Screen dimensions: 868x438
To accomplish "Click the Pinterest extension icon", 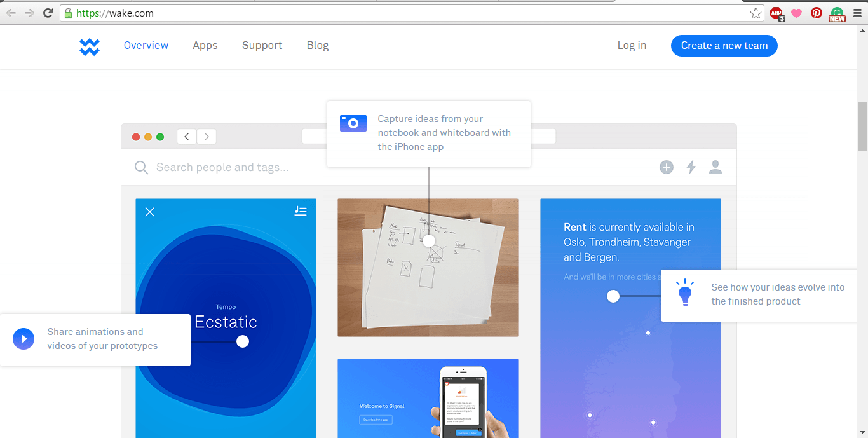I will [817, 13].
